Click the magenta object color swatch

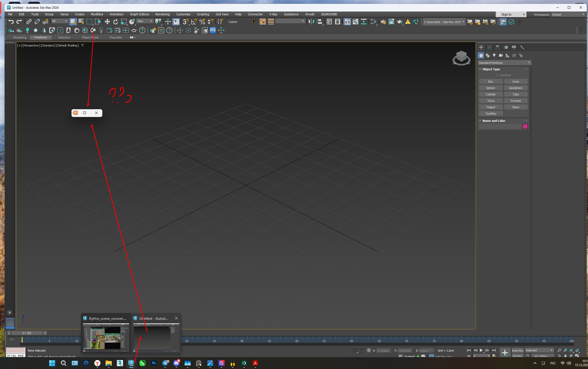(x=525, y=126)
